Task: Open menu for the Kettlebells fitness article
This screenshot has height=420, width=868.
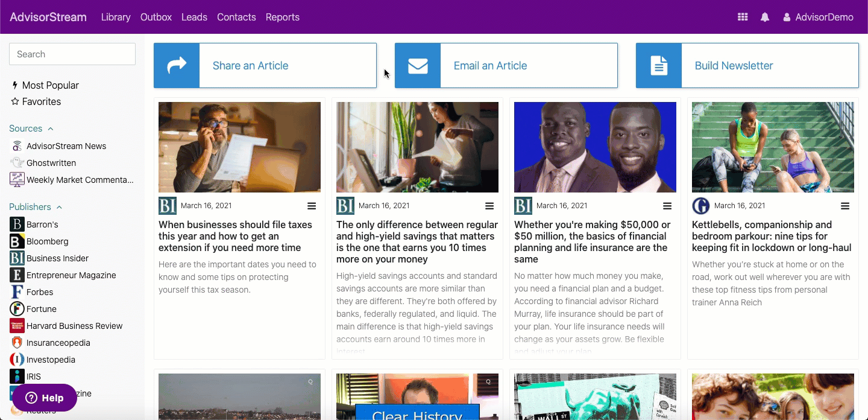Action: [845, 206]
